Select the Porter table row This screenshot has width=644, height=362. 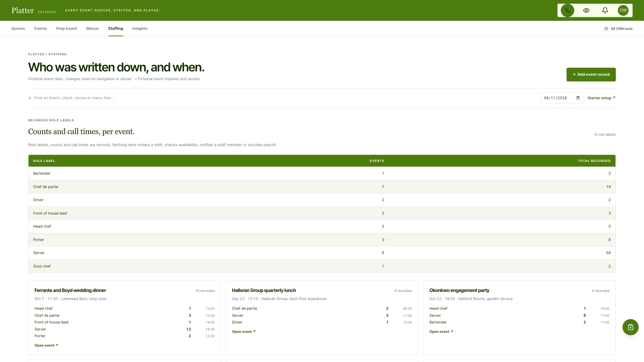click(x=322, y=240)
